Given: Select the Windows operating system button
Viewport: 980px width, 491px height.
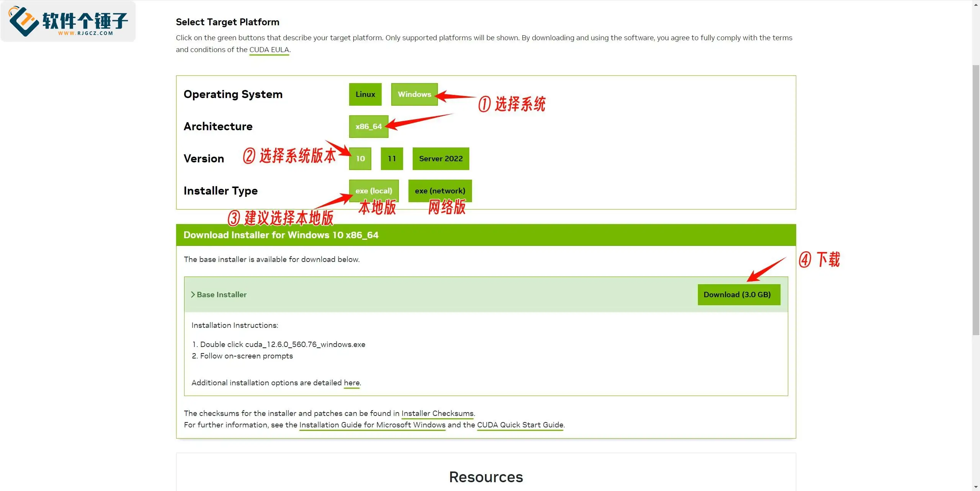Looking at the screenshot, I should tap(414, 94).
